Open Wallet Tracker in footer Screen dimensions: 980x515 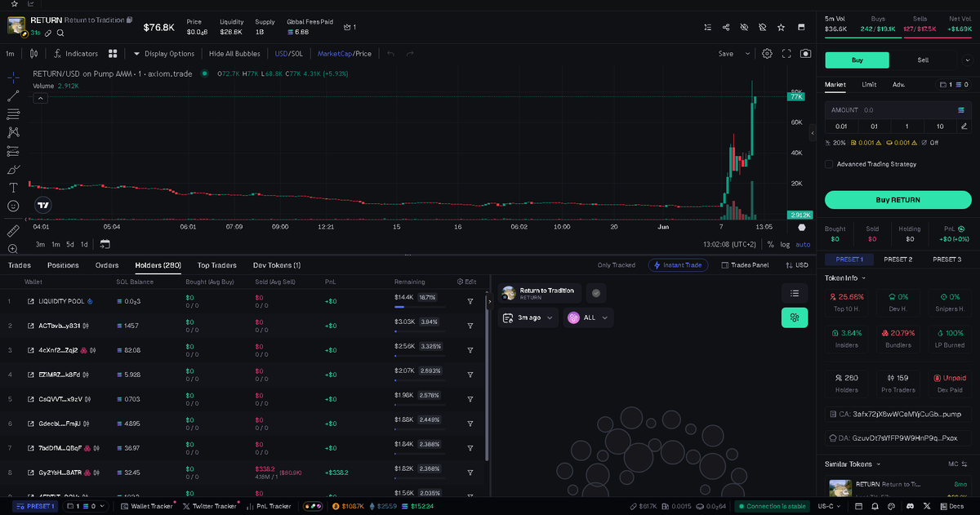147,507
